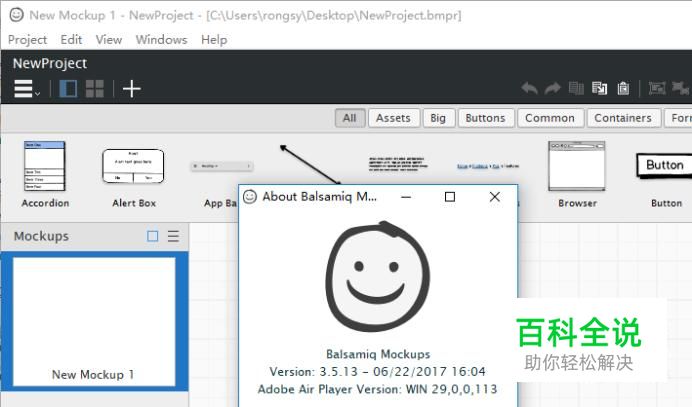Screen dimensions: 692x407
Task: Open the Edit menu
Action: pyautogui.click(x=71, y=40)
